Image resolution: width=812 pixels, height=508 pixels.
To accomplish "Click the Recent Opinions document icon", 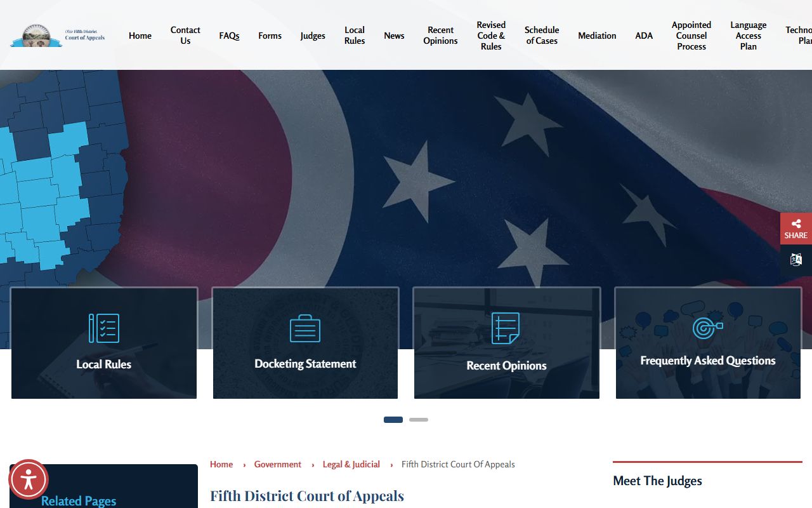I will [x=506, y=328].
